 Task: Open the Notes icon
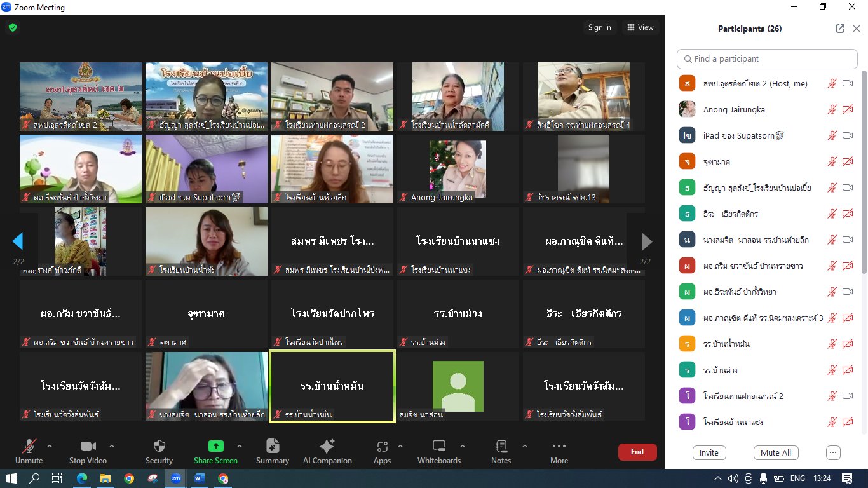tap(501, 447)
